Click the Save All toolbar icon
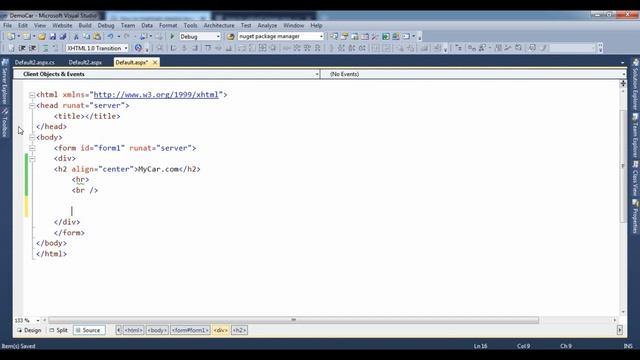Screen dimensions: 640x360 tap(63, 37)
